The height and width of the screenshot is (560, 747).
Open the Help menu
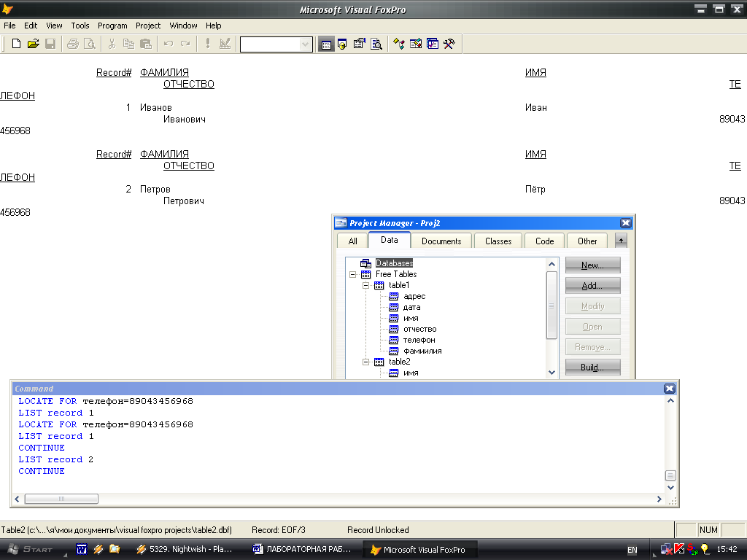tap(214, 26)
